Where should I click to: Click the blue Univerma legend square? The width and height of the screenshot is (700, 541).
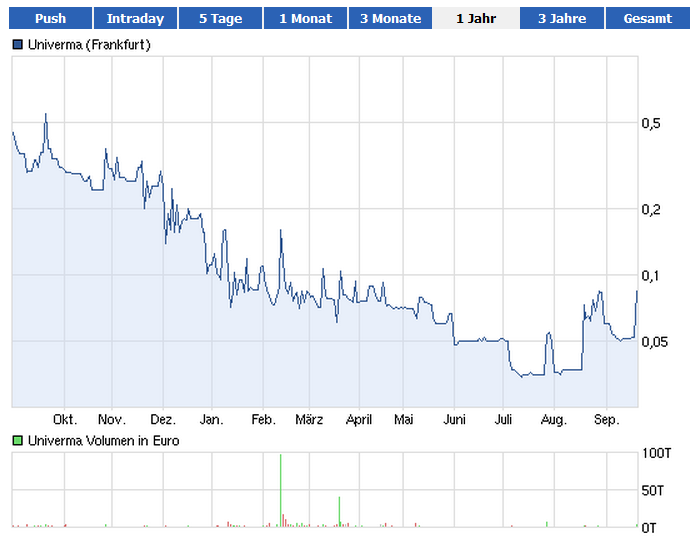click(x=17, y=45)
